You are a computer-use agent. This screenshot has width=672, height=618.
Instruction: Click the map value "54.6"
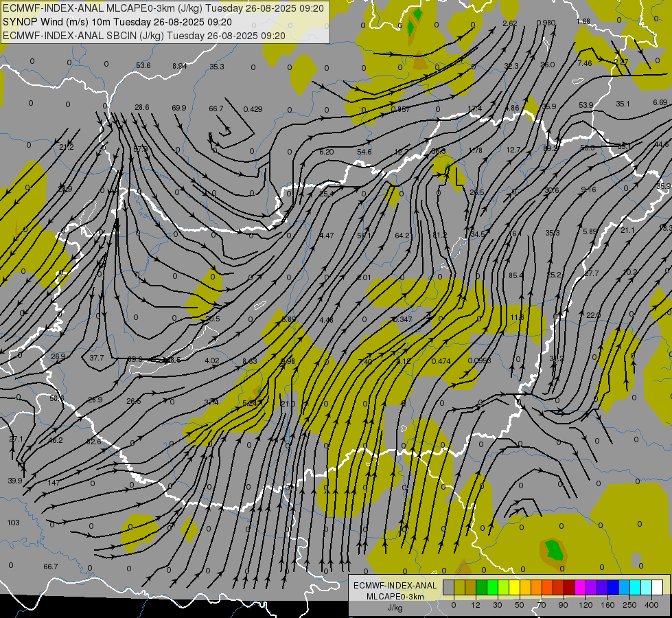tap(364, 152)
